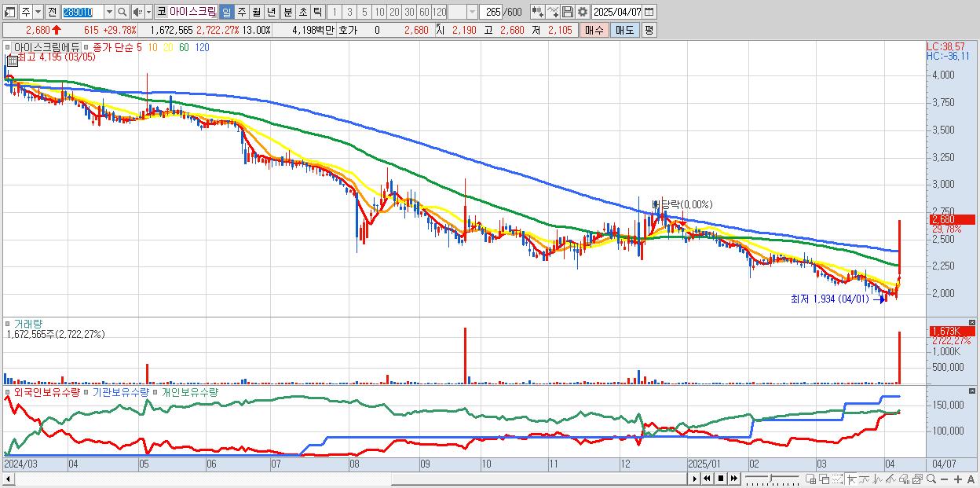
Task: Open the dropdown next to speaker icon
Action: (x=149, y=12)
